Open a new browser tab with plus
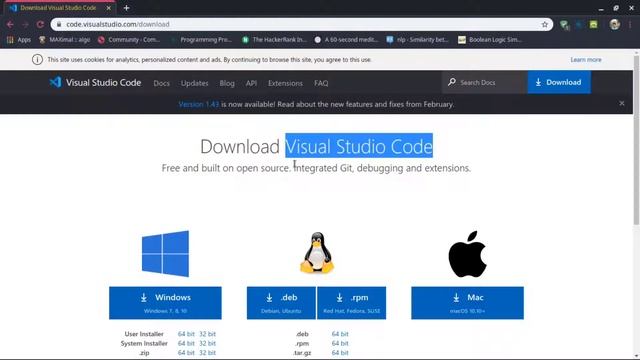The width and height of the screenshot is (640, 360). pyautogui.click(x=127, y=8)
